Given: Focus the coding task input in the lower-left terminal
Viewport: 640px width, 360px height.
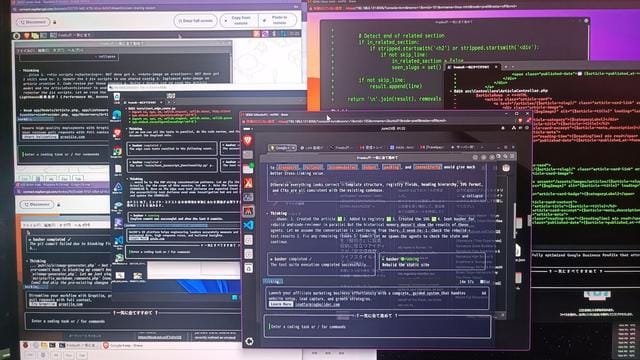Looking at the screenshot, I should coord(133,321).
